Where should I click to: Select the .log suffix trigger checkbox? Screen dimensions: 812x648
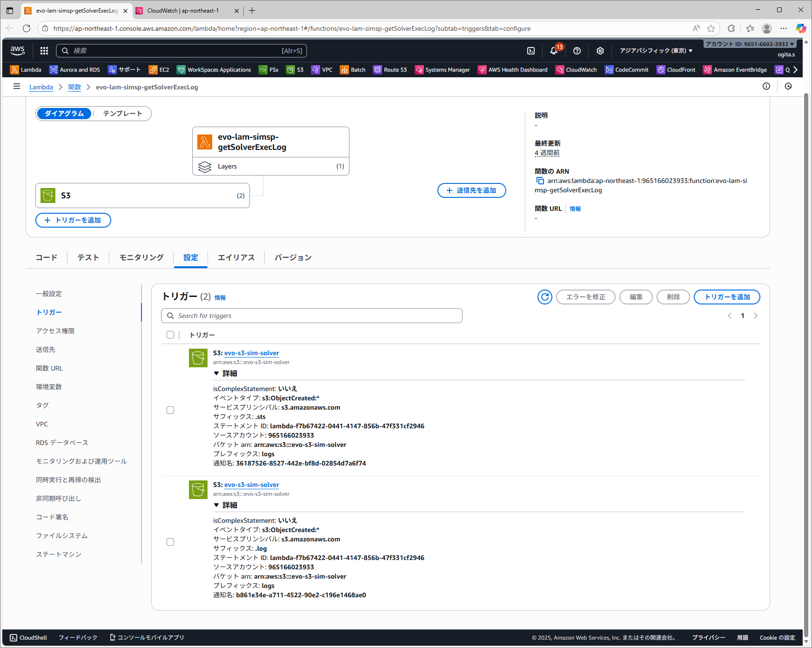(170, 542)
